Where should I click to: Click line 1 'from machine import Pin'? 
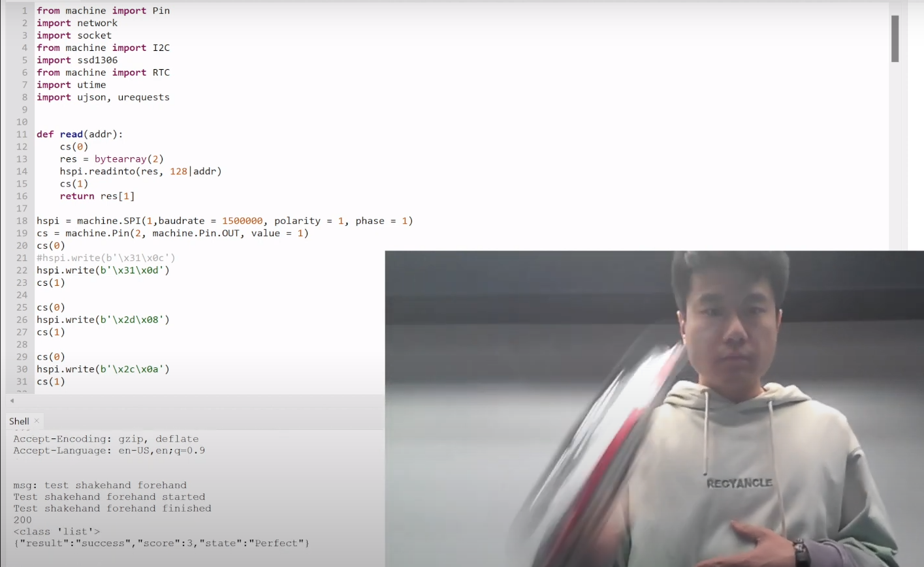[103, 10]
